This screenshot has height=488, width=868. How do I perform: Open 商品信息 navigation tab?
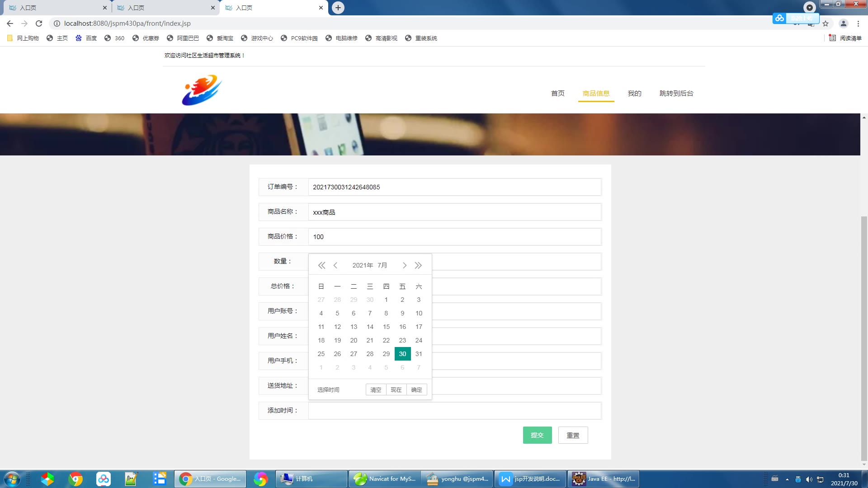pyautogui.click(x=596, y=94)
